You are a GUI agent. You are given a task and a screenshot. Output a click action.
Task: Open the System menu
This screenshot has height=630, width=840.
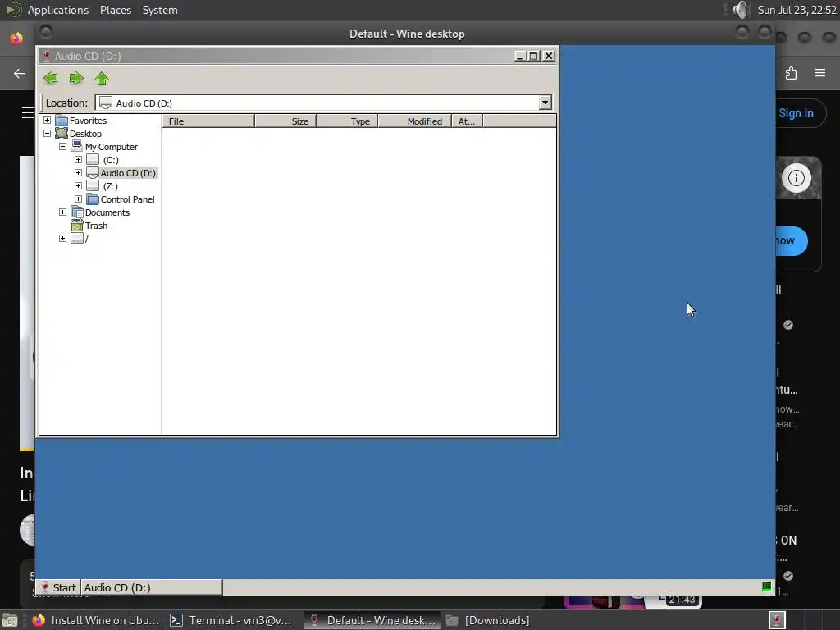[160, 10]
